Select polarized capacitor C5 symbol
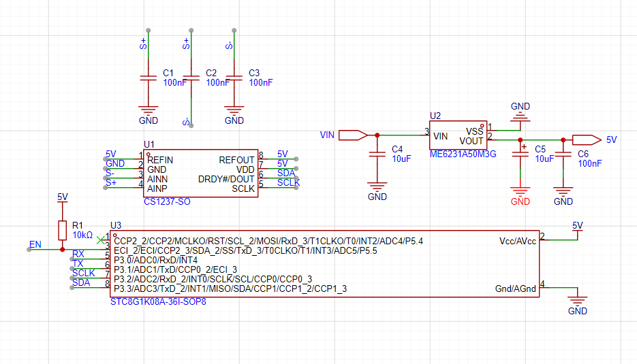 (x=521, y=154)
